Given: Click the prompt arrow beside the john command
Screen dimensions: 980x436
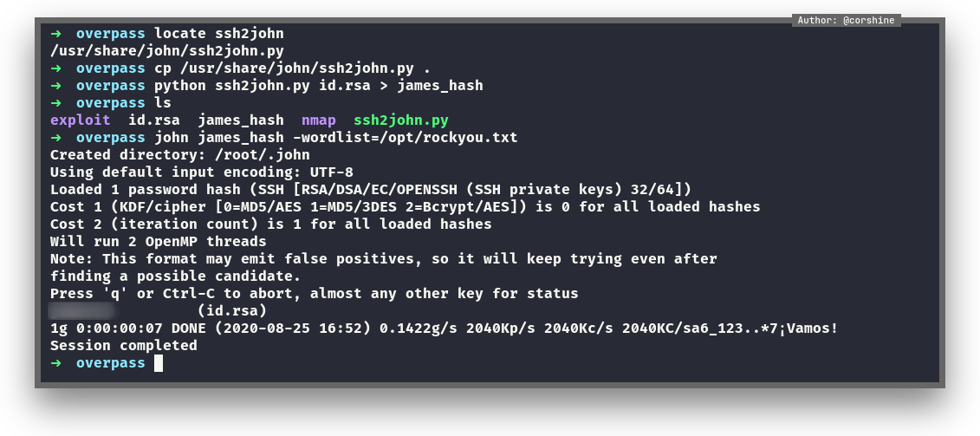Looking at the screenshot, I should click(55, 138).
